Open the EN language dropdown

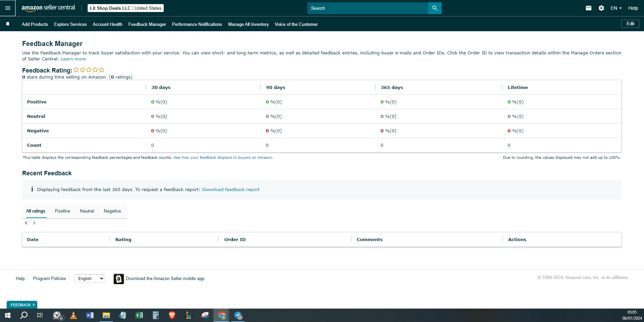(x=616, y=8)
